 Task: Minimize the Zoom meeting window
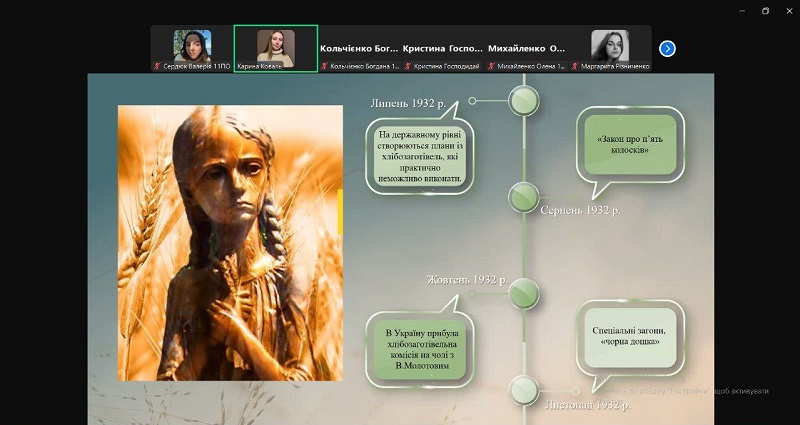pyautogui.click(x=742, y=11)
